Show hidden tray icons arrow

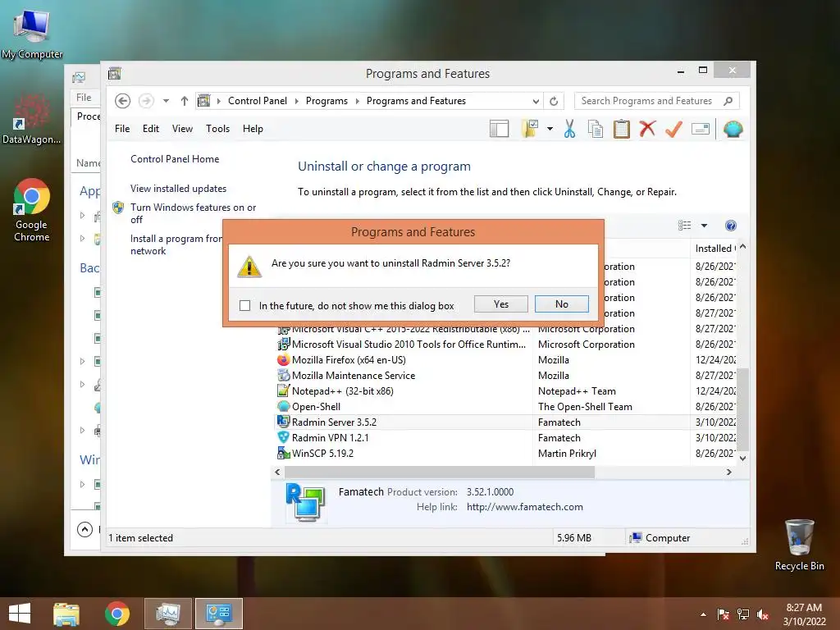(x=703, y=614)
